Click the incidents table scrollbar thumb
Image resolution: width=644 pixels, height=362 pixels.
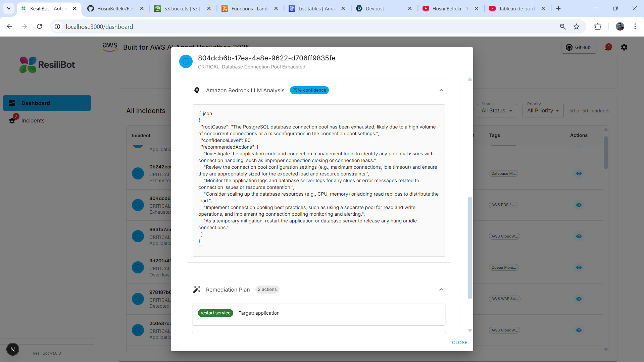[606, 153]
